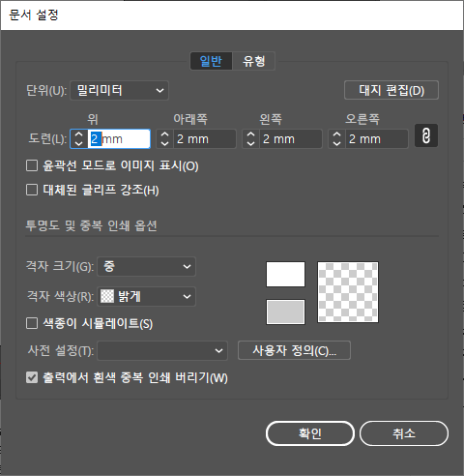The image size is (464, 476).
Task: Cancel with the 취소 button
Action: coord(404,433)
